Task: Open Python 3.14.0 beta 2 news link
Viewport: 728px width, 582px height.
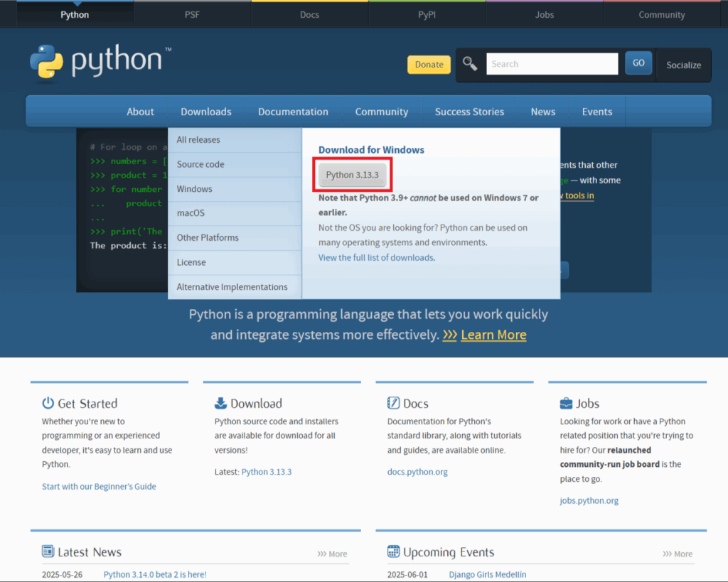Action: click(x=155, y=575)
